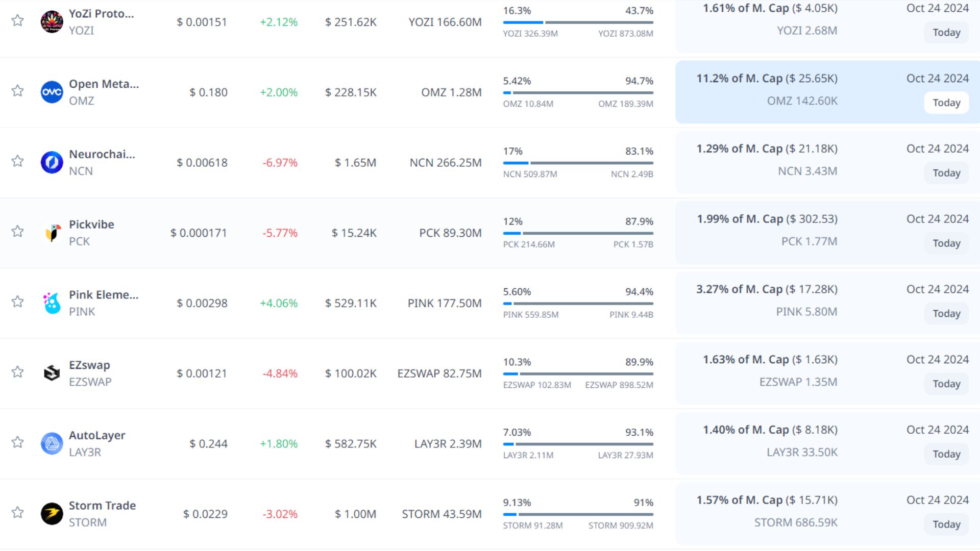This screenshot has width=980, height=551.
Task: Click the Neurochain NCN coin logo
Action: coord(52,162)
